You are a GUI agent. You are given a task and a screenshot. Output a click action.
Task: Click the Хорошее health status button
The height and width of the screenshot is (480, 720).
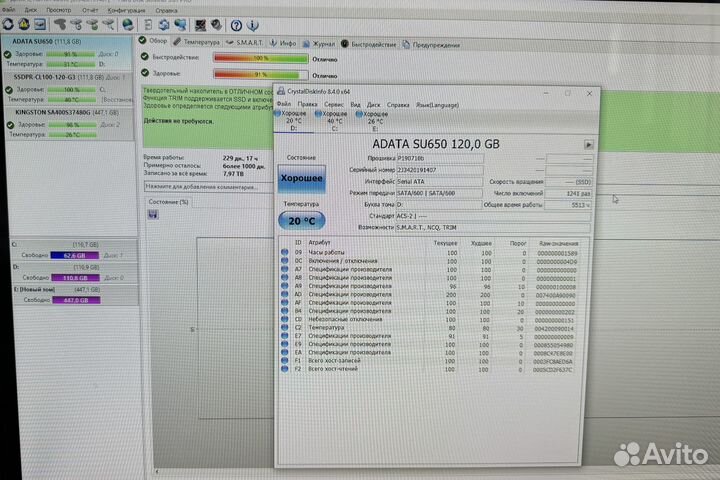[x=302, y=178]
